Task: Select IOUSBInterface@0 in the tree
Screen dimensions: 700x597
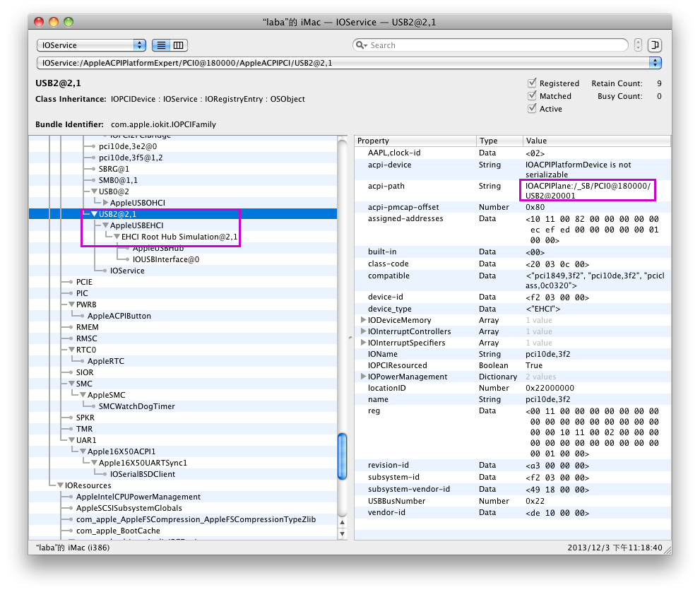Action: [x=165, y=259]
